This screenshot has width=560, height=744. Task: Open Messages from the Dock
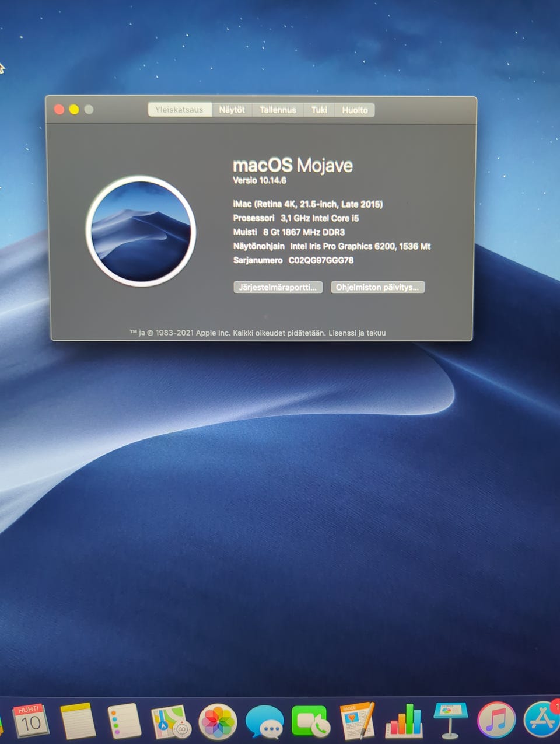[264, 722]
